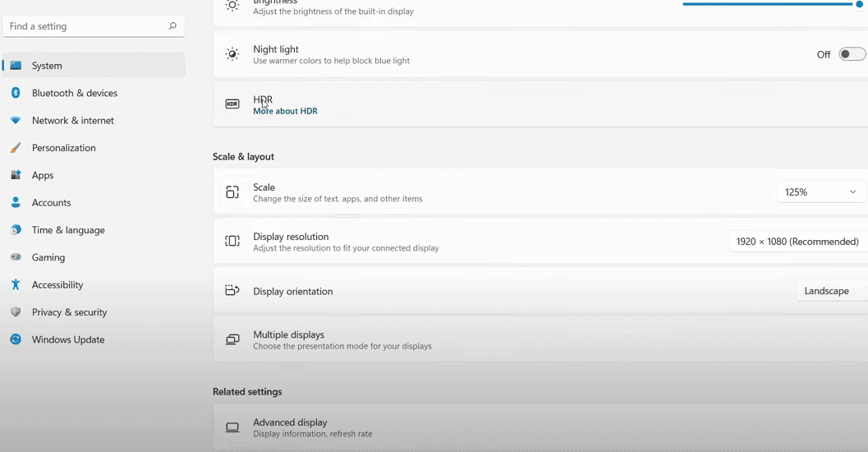The image size is (868, 452).
Task: Click the HDR badge icon
Action: 232,104
